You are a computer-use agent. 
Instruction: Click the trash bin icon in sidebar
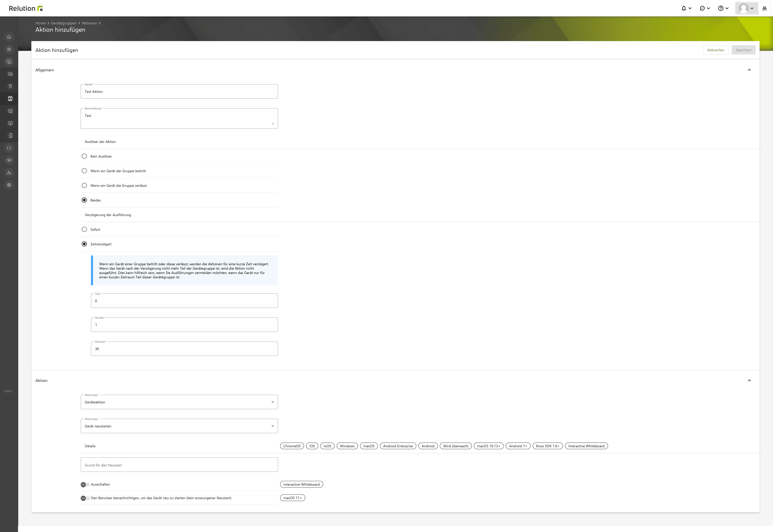click(10, 86)
